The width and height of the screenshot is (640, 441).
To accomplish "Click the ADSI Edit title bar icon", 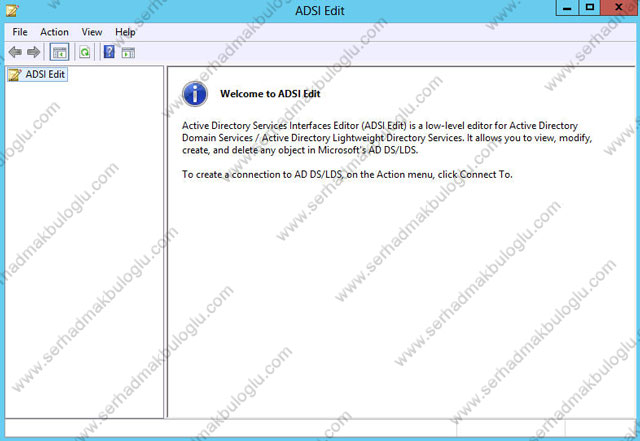I will click(x=11, y=10).
